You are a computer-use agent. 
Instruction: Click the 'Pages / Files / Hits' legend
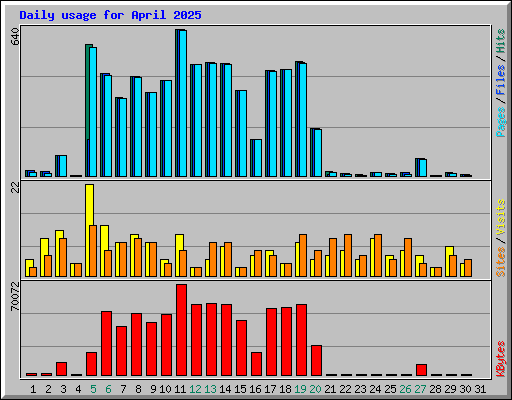click(x=500, y=83)
